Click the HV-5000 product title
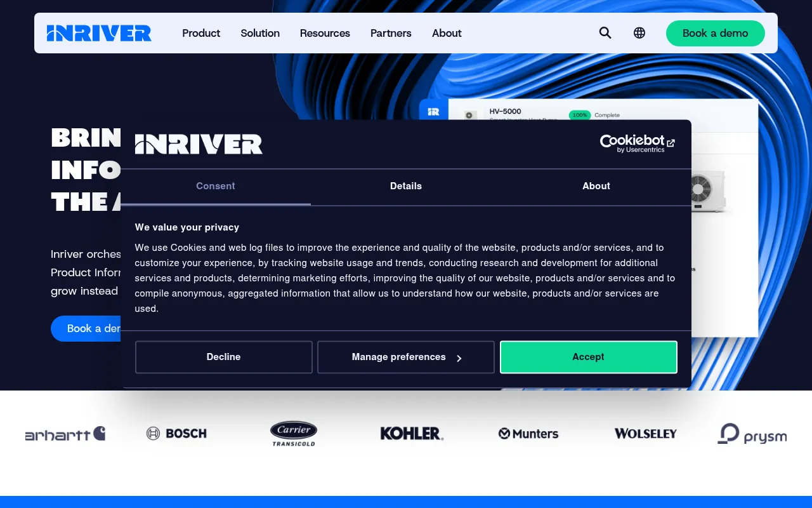This screenshot has width=812, height=508. point(506,111)
